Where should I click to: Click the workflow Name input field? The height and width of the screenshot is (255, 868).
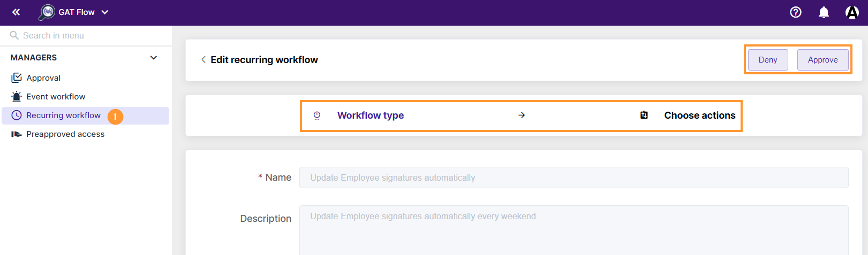pos(573,177)
